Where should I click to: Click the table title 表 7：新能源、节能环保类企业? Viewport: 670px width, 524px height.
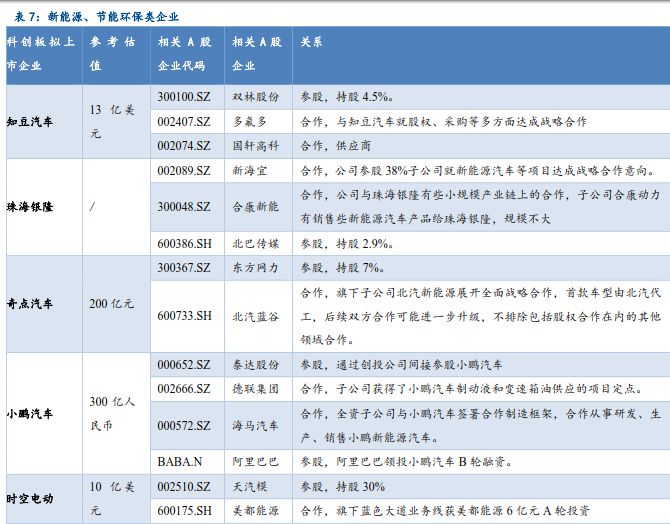97,17
